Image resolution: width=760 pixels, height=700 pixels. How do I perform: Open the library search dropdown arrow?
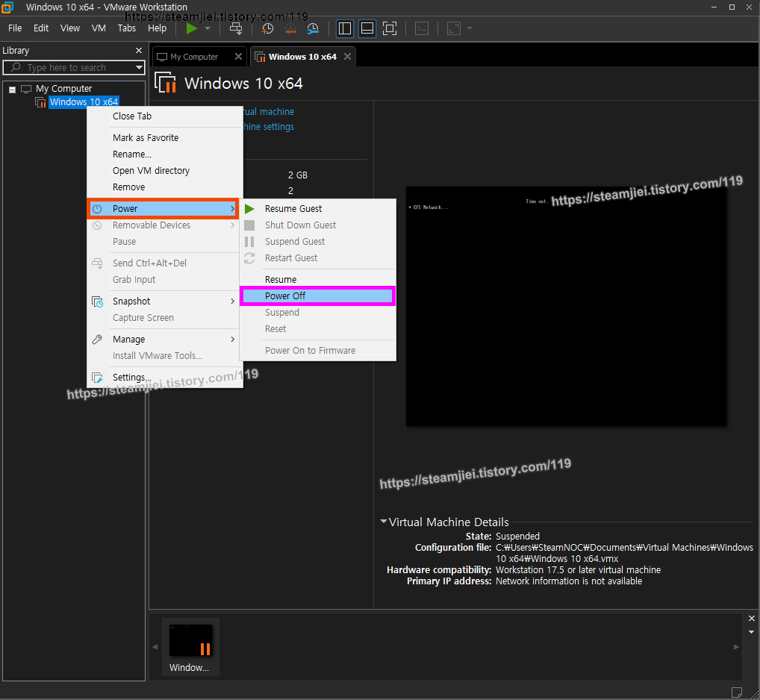(x=139, y=67)
